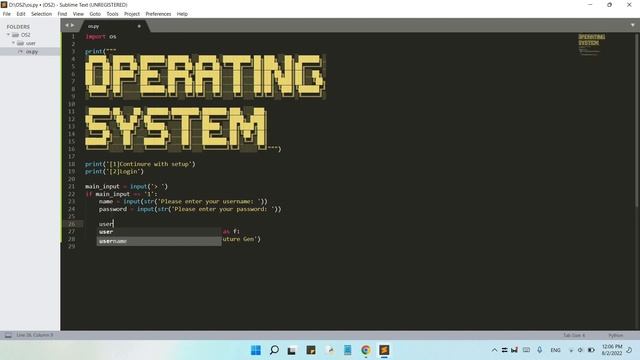Click the minimap code preview
Screen dimensions: 640x360
tap(591, 45)
